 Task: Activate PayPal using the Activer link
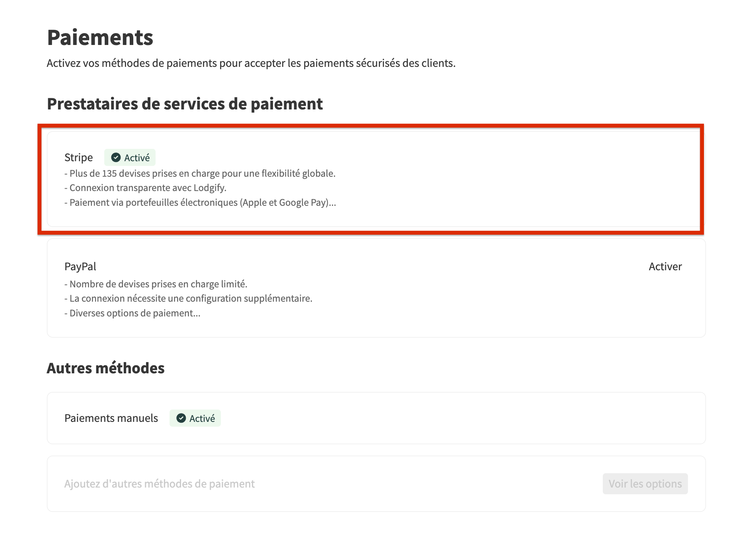pos(665,266)
